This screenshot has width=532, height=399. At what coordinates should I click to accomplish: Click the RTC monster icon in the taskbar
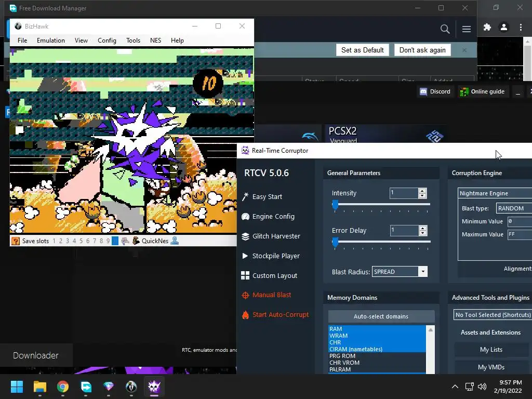(154, 387)
